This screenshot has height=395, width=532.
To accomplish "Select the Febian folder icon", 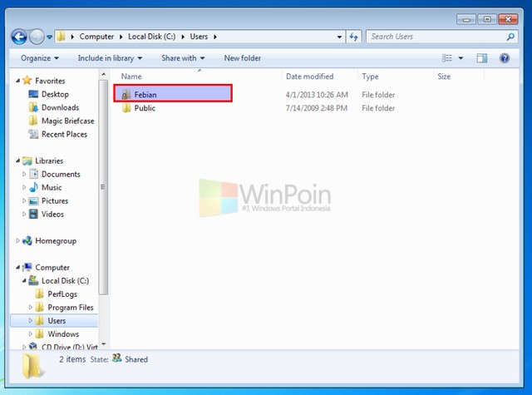I will (x=126, y=94).
